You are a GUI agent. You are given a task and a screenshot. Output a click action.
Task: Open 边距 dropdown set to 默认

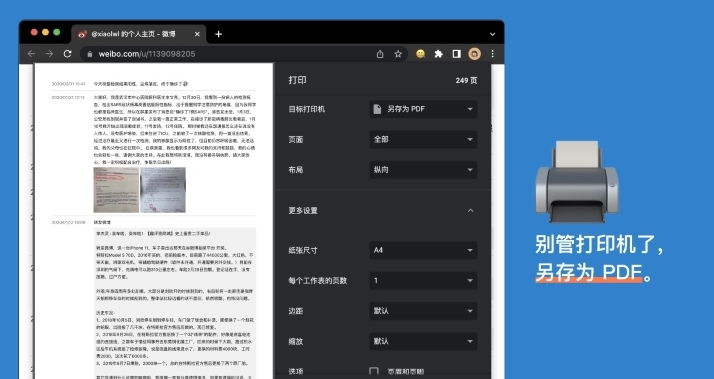click(423, 311)
